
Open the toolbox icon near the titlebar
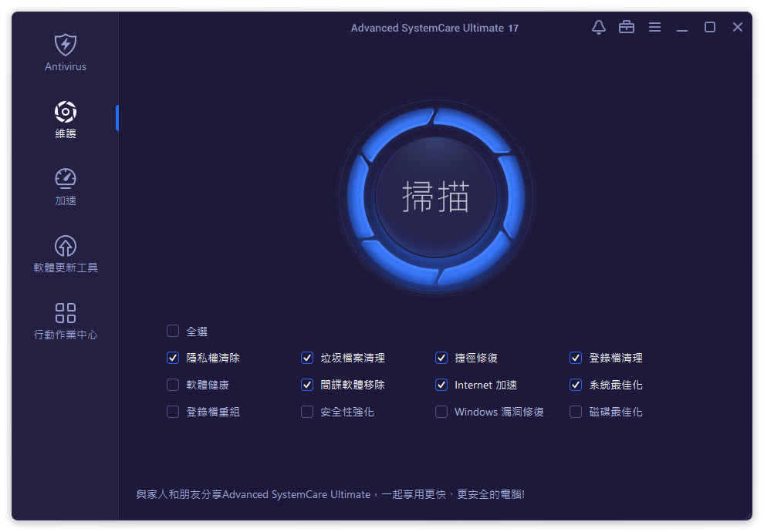click(x=626, y=27)
